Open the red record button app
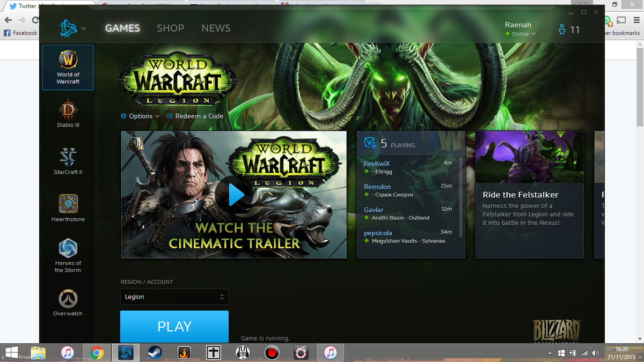 tap(272, 353)
